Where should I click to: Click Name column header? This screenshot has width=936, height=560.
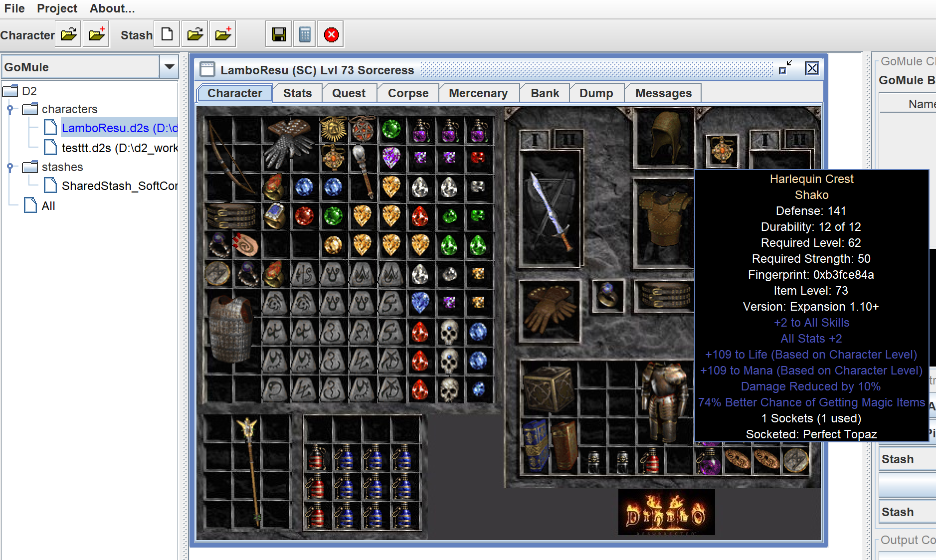908,104
